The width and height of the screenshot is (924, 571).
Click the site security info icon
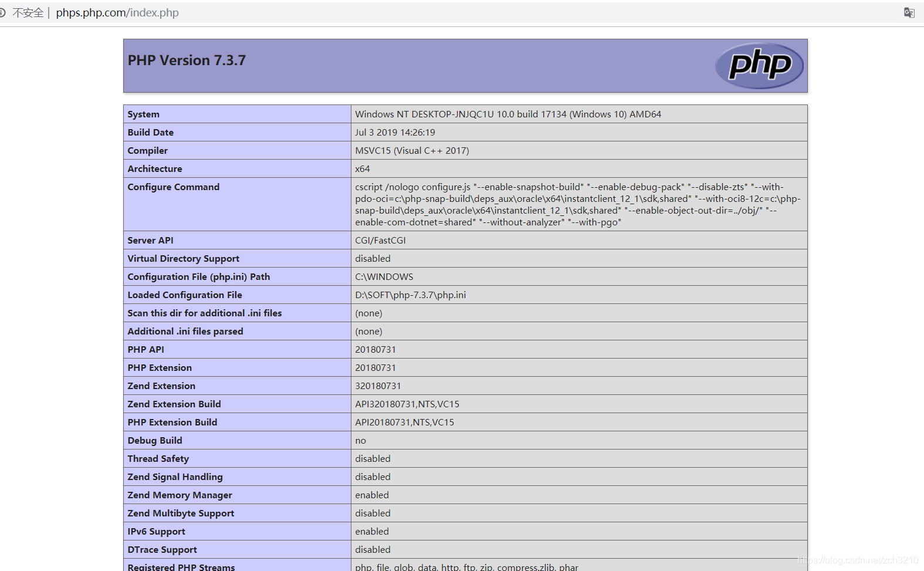2,12
